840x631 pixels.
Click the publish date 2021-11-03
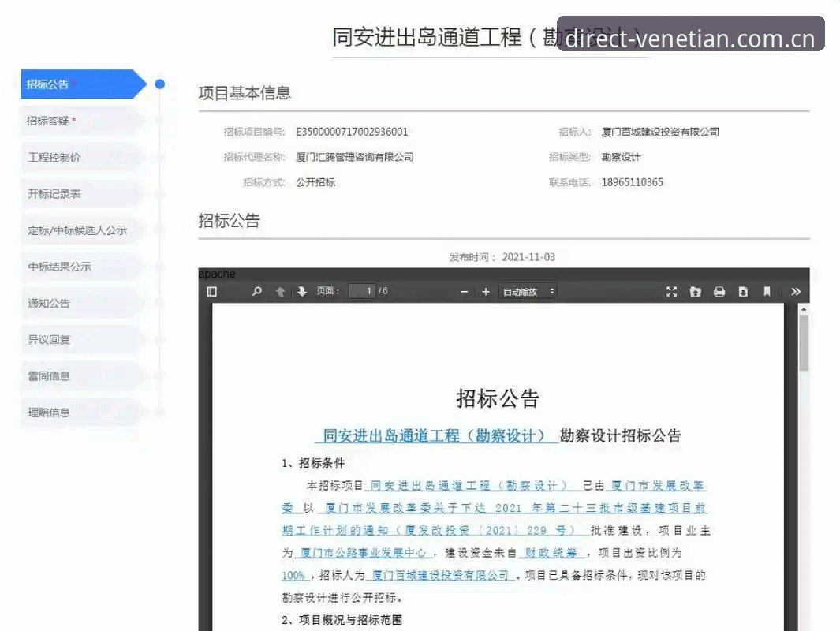[x=528, y=257]
